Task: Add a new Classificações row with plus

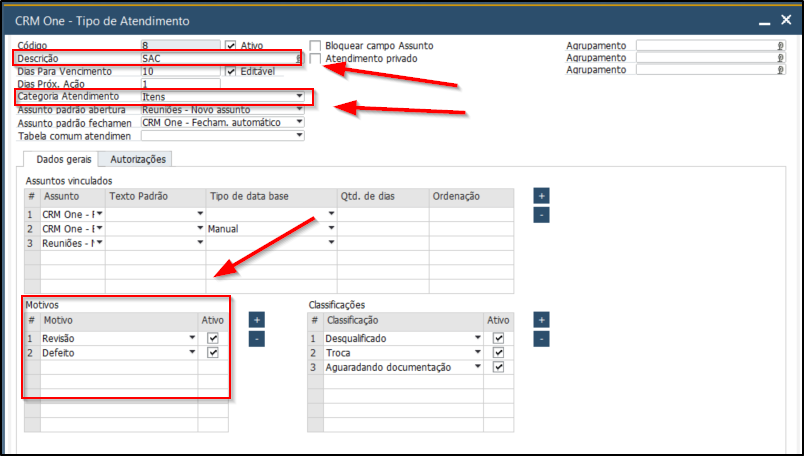Action: coord(541,320)
